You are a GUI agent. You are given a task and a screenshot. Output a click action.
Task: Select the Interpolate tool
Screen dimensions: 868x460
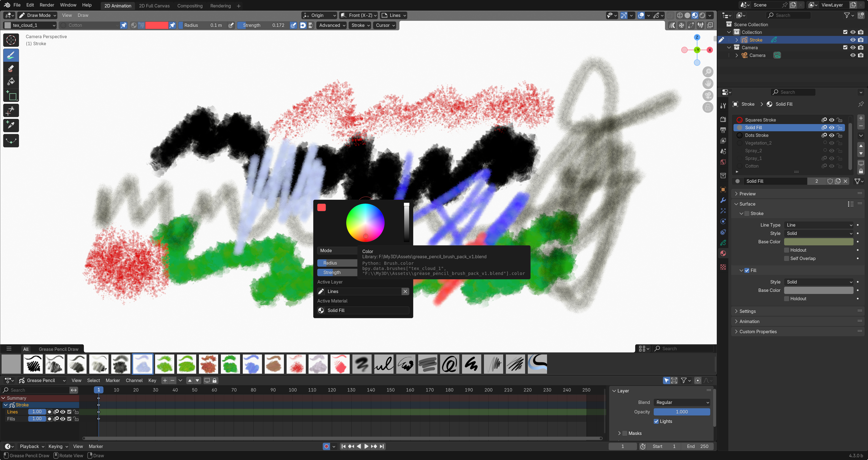click(x=11, y=141)
